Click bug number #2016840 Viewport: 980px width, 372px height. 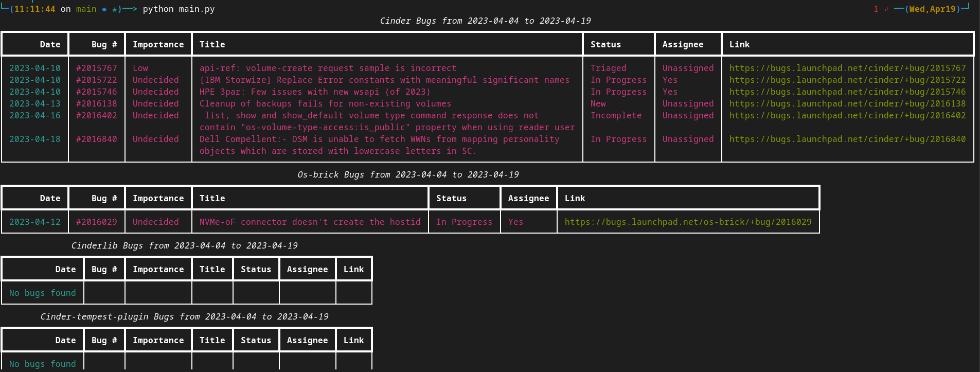(x=97, y=139)
